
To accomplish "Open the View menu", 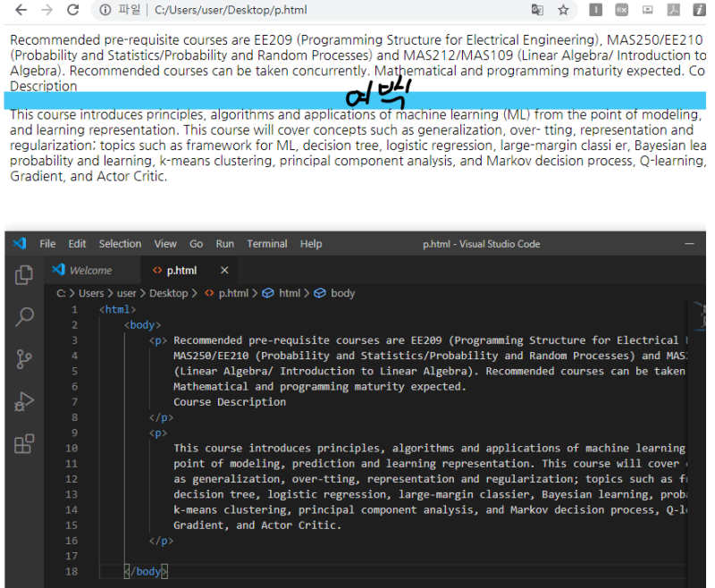I will point(165,244).
